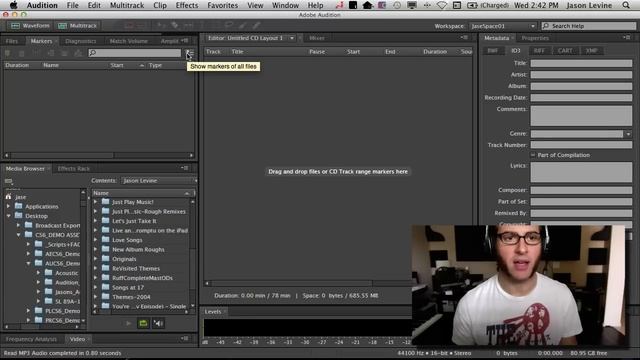Open the Editor panel options menu
Image resolution: width=640 pixels, height=360 pixels.
pyautogui.click(x=464, y=38)
